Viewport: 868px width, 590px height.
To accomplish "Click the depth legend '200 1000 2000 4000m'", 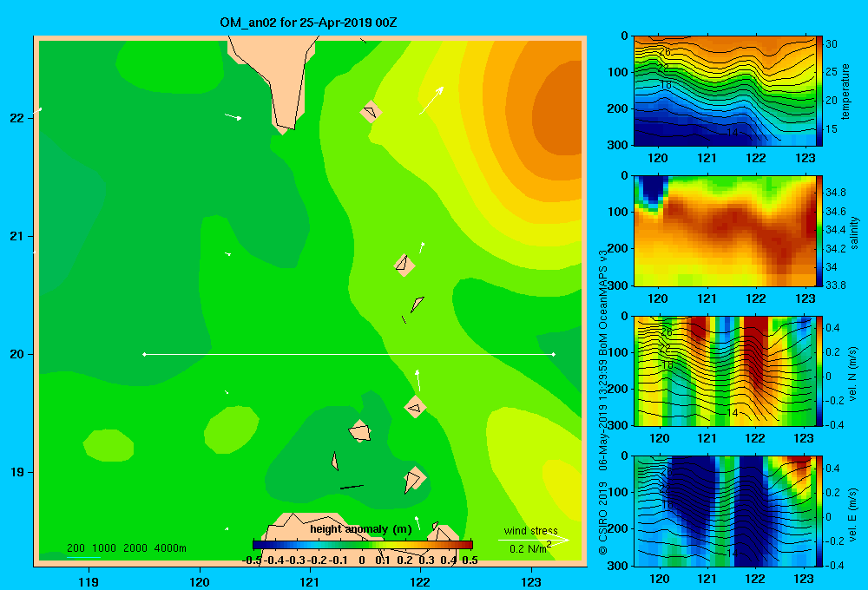I will pyautogui.click(x=126, y=548).
